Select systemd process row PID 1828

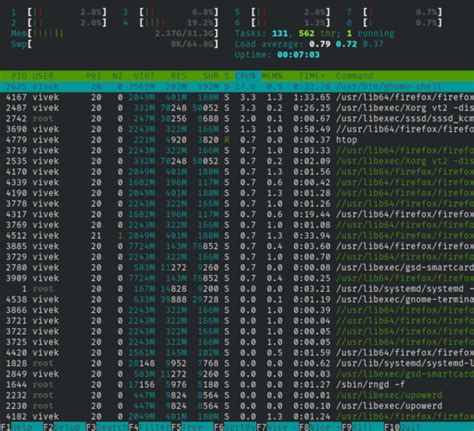237,363
